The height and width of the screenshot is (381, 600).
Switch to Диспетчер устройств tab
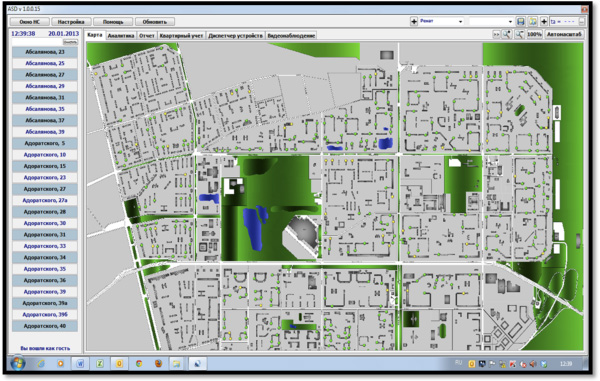click(235, 36)
